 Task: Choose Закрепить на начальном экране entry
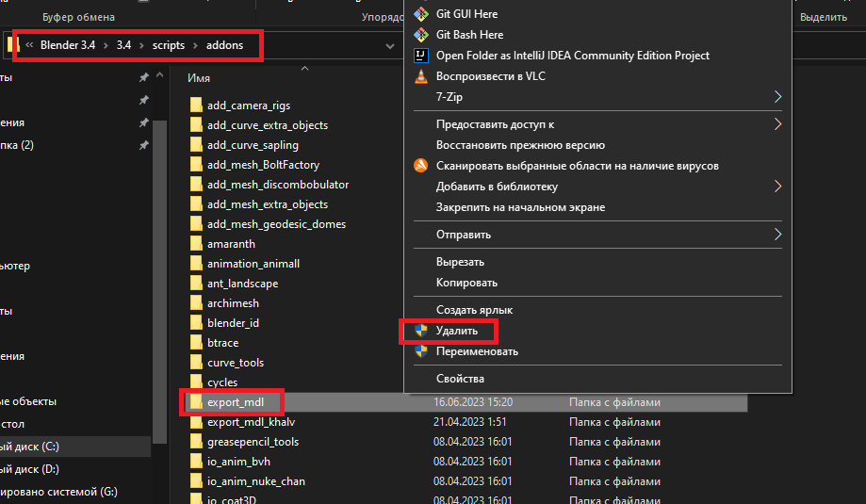coord(520,207)
